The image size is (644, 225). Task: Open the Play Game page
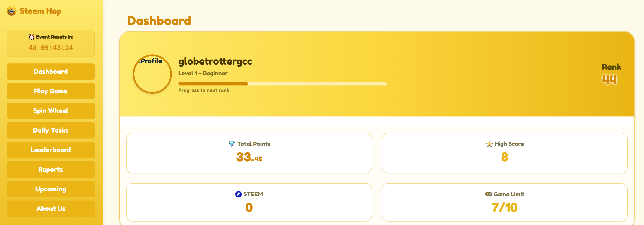point(51,91)
